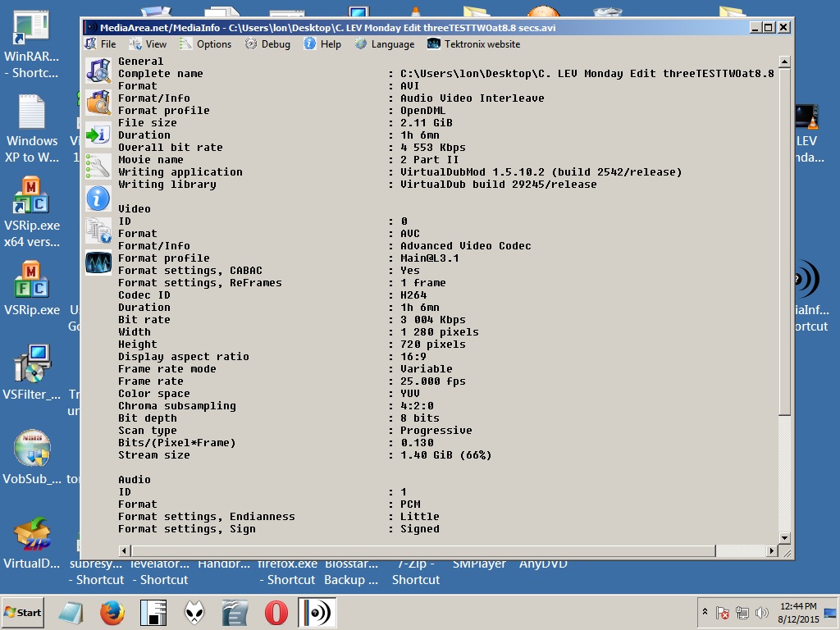Click the network tray icon
Screen dimensions: 840x630
(x=742, y=612)
